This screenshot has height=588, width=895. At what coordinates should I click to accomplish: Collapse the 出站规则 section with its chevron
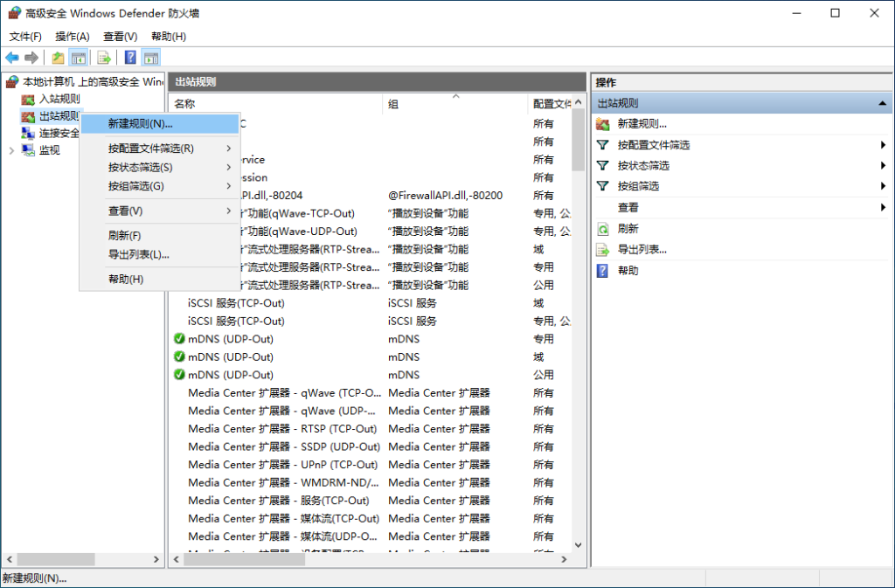click(x=882, y=101)
